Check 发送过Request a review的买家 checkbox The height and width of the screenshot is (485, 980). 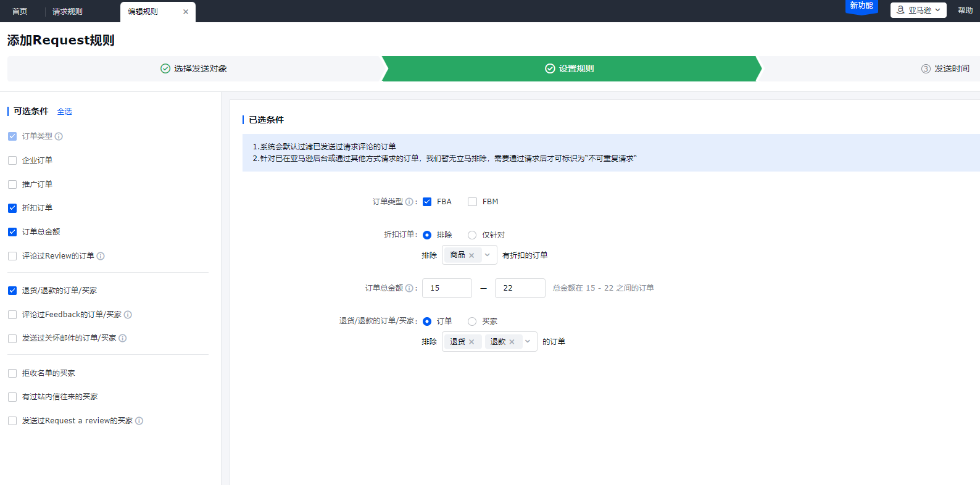pos(12,421)
